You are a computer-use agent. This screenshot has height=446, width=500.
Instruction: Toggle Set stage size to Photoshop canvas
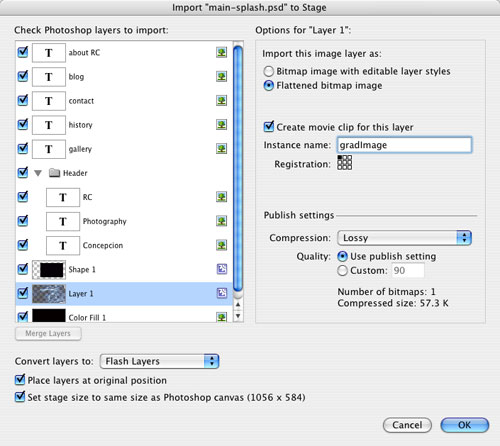pyautogui.click(x=20, y=397)
